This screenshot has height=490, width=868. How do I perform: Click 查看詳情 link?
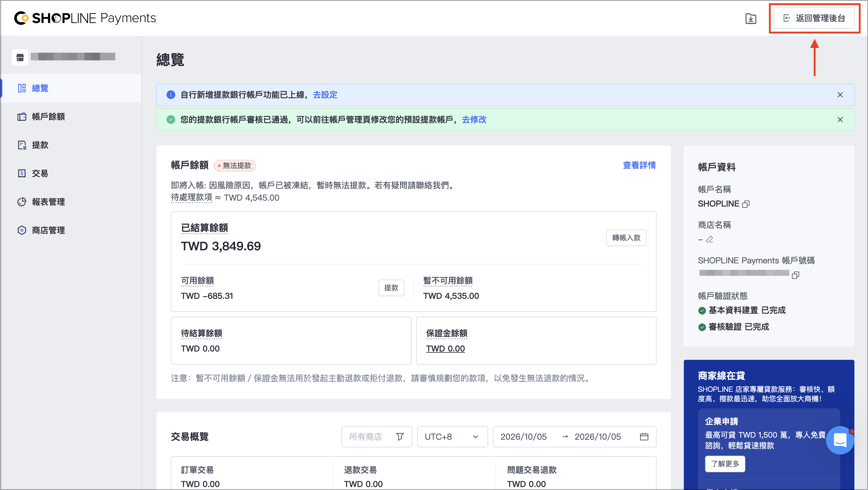tap(639, 165)
